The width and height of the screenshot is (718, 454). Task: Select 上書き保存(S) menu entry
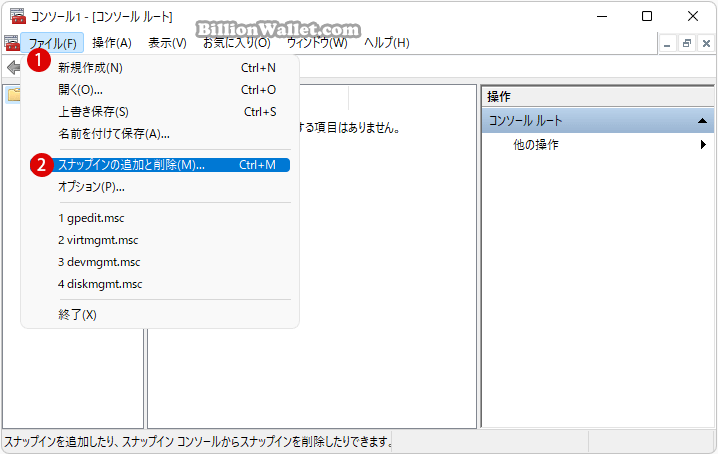point(160,112)
